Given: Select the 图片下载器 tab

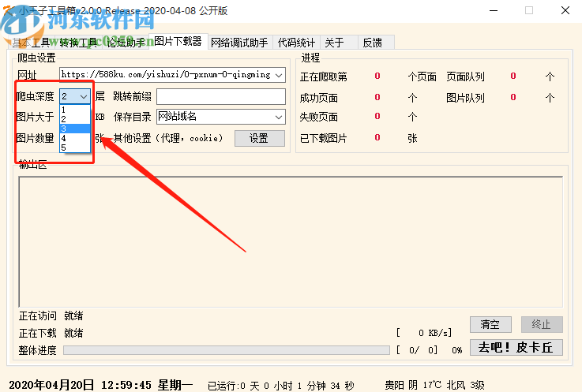Looking at the screenshot, I should (178, 41).
